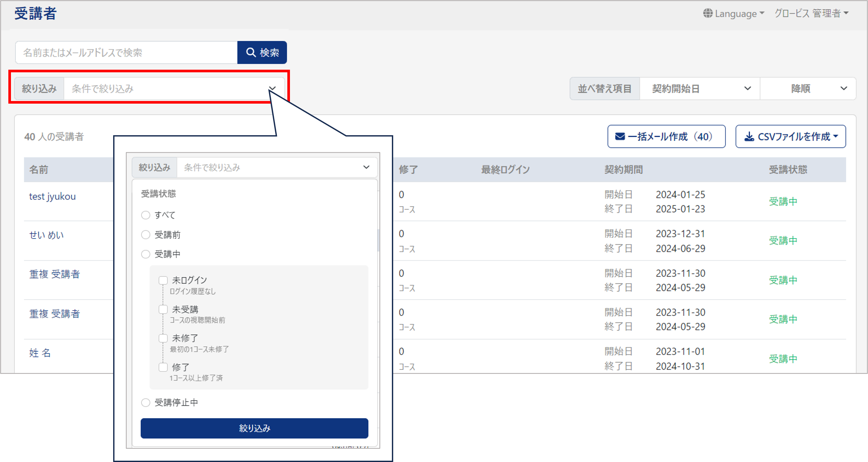This screenshot has height=462, width=868.
Task: Click the envelope icon on bulk mail button
Action: [x=620, y=137]
